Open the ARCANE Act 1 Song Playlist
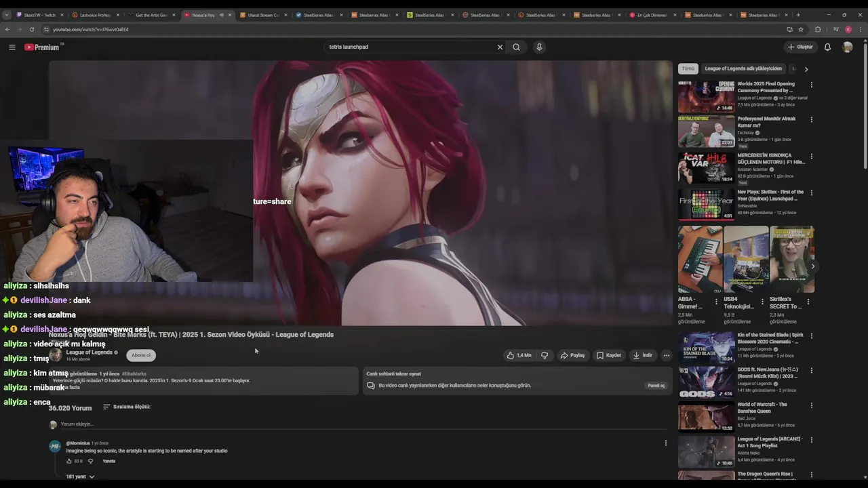Viewport: 868px width, 488px height. pyautogui.click(x=706, y=451)
